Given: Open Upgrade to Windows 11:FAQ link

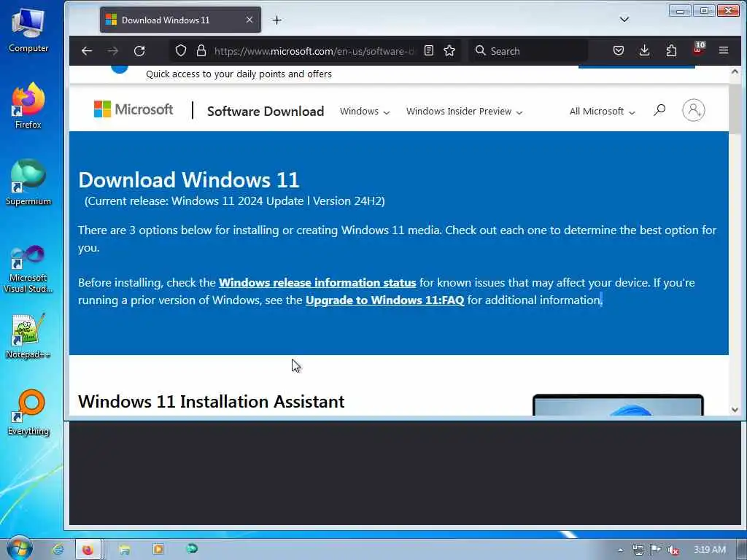Looking at the screenshot, I should click(385, 300).
